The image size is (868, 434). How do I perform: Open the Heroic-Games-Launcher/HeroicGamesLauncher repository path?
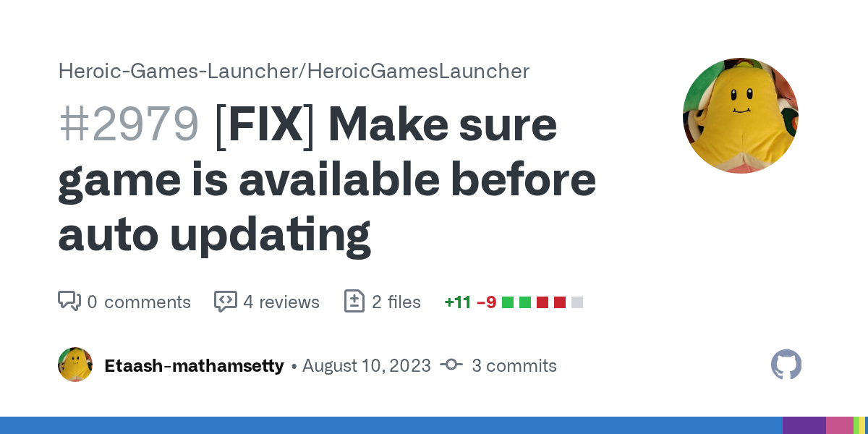pyautogui.click(x=294, y=71)
